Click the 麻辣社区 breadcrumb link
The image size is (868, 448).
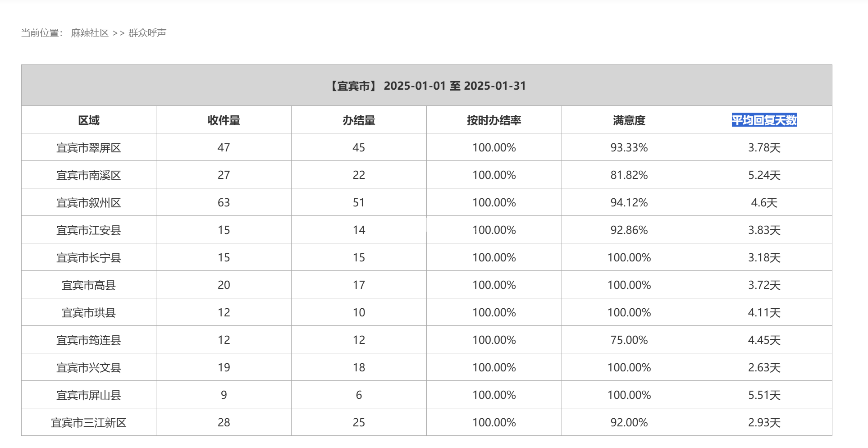click(x=90, y=33)
